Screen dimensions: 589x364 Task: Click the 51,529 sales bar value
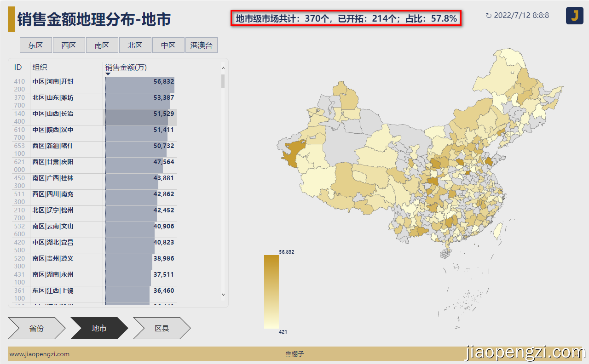[x=164, y=114]
